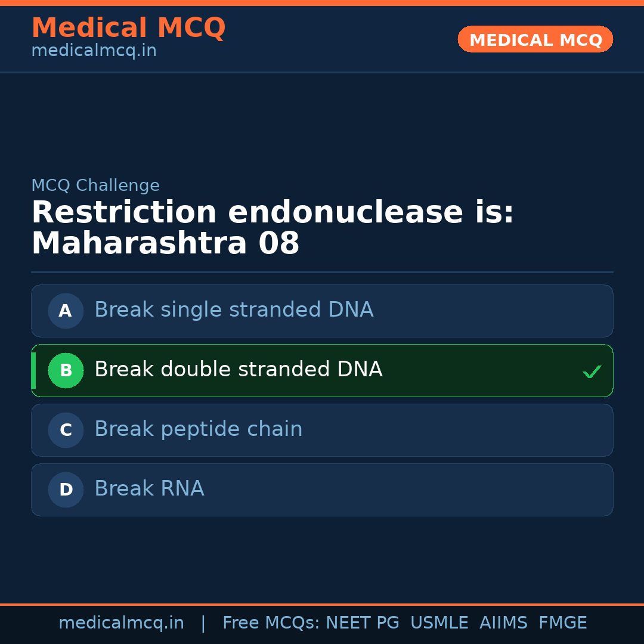Choose answer "Break RNA"

click(x=149, y=489)
